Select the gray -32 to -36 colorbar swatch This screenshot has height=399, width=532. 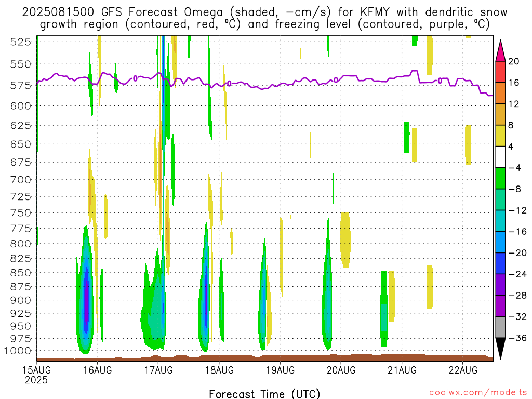click(x=500, y=327)
